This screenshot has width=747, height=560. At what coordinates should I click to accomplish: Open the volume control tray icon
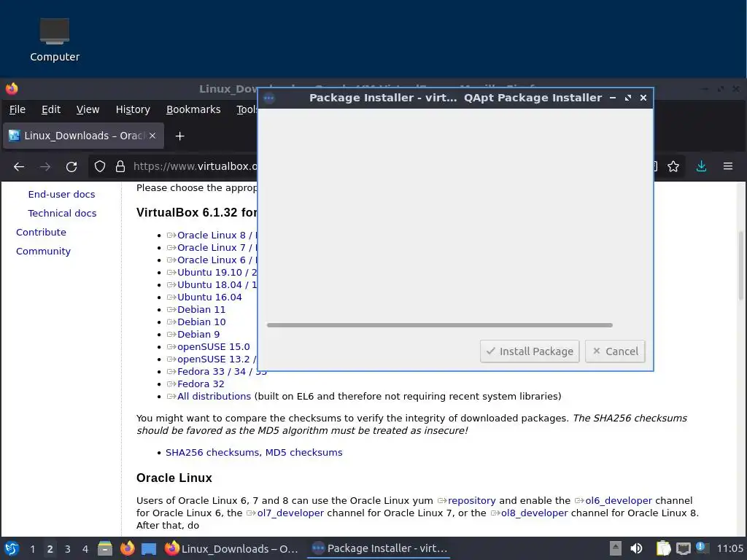click(636, 548)
